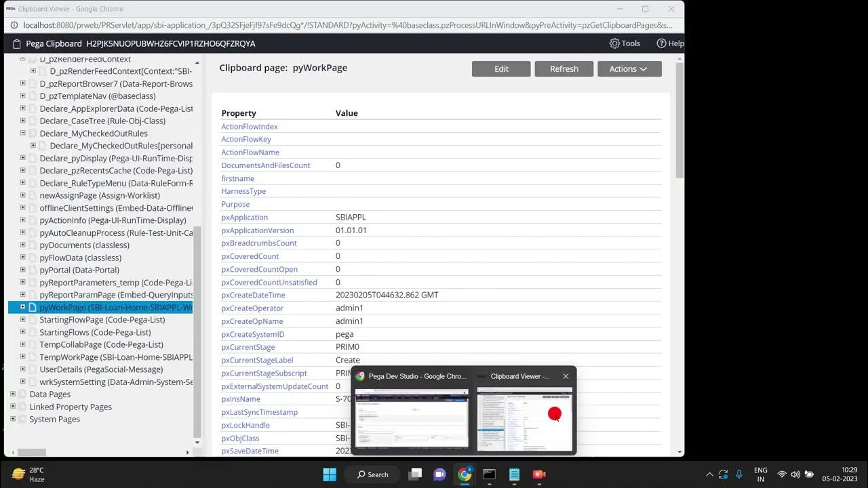Select UserDetails (PegaSocial-Message) page
This screenshot has width=868, height=488.
(x=101, y=369)
